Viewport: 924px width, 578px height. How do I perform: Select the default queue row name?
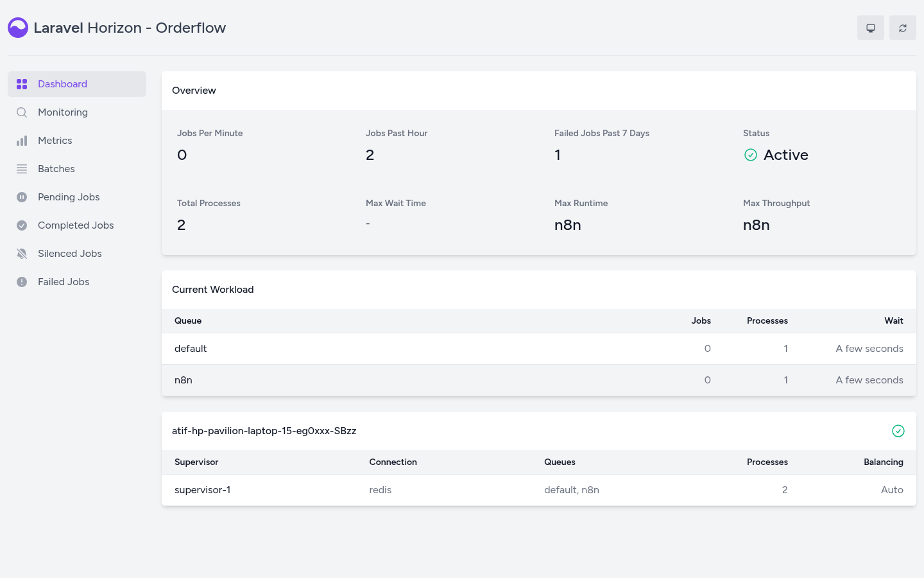click(x=191, y=349)
